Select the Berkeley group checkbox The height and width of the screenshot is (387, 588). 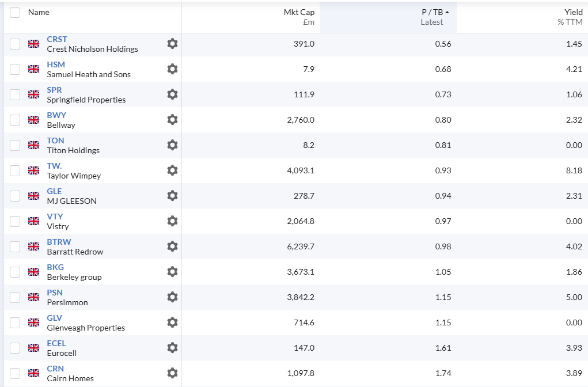[15, 272]
